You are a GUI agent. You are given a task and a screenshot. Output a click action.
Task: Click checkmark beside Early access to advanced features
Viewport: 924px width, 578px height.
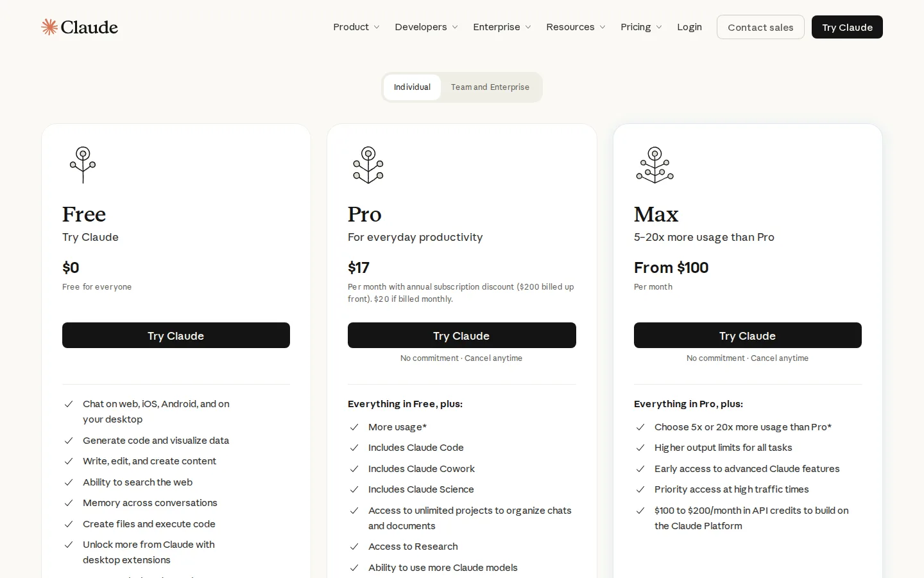point(640,469)
